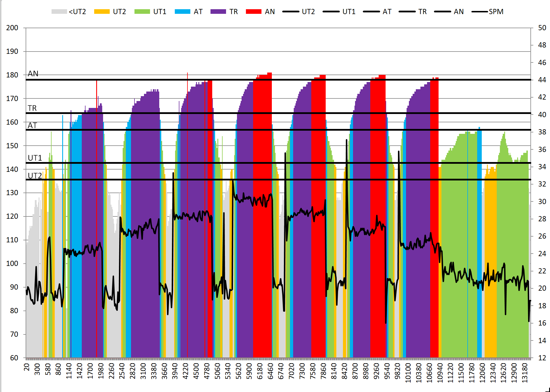
Task: Click the black TR line legend marker
Action: point(407,12)
